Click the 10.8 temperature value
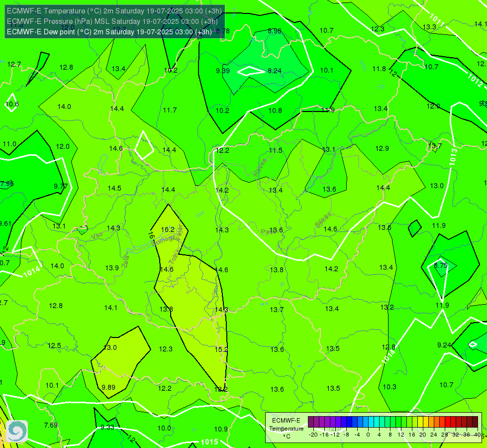 click(x=275, y=111)
